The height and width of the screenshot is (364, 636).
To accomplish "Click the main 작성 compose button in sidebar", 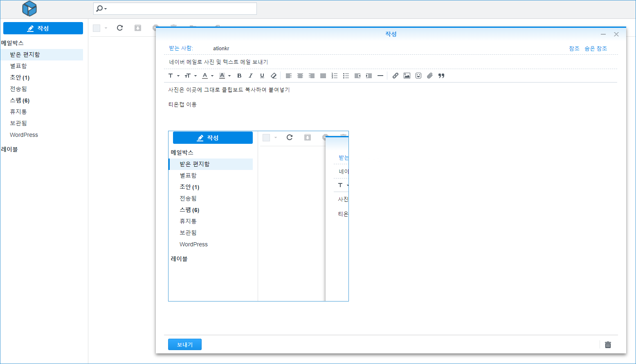I will click(43, 28).
